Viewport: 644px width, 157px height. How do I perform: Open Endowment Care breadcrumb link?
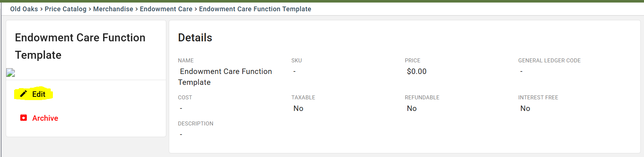click(x=166, y=9)
